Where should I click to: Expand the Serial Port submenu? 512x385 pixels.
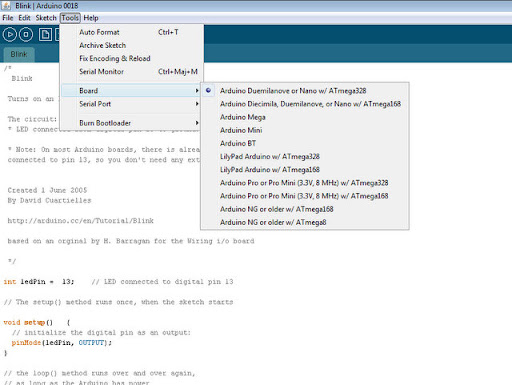[x=131, y=104]
